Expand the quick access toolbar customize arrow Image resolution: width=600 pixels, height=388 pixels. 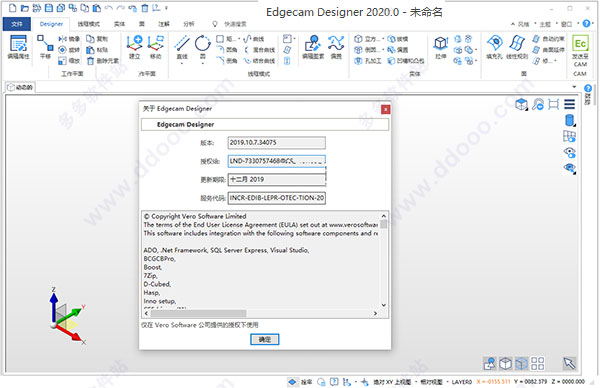pyautogui.click(x=166, y=8)
